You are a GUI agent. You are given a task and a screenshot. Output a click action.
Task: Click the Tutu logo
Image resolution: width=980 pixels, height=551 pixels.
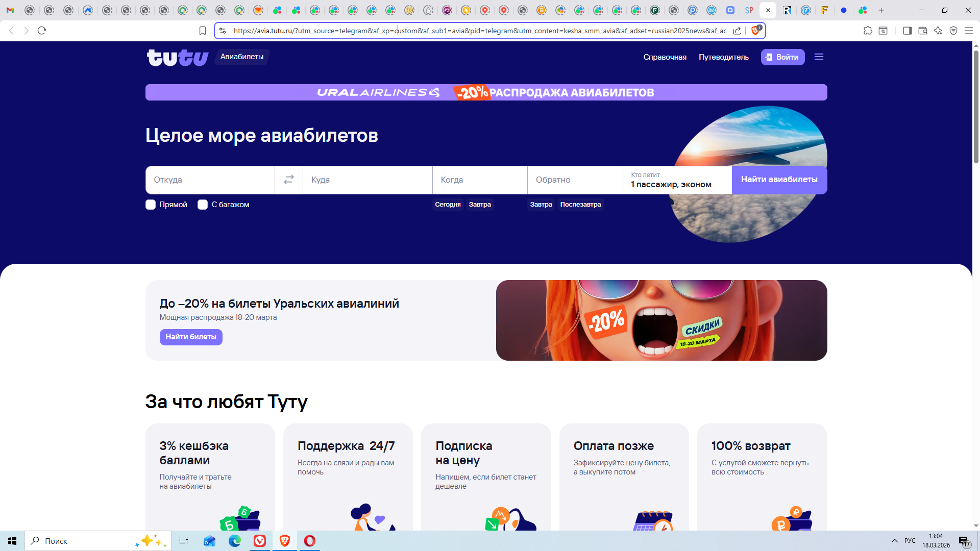[x=177, y=57]
